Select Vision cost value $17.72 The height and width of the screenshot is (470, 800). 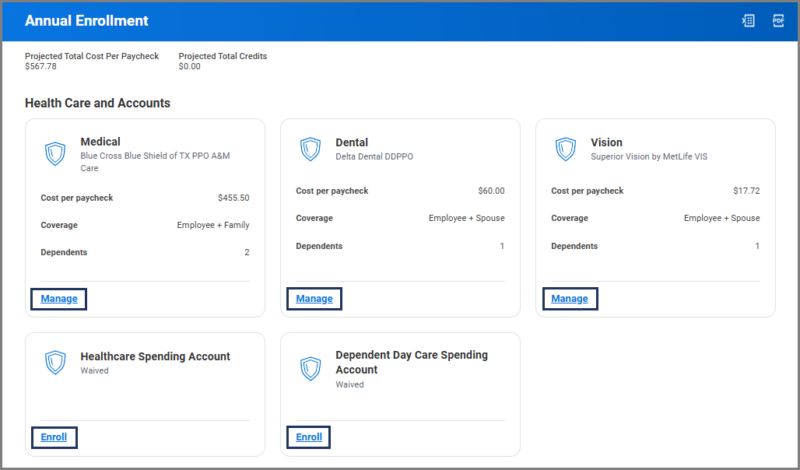[x=746, y=191]
